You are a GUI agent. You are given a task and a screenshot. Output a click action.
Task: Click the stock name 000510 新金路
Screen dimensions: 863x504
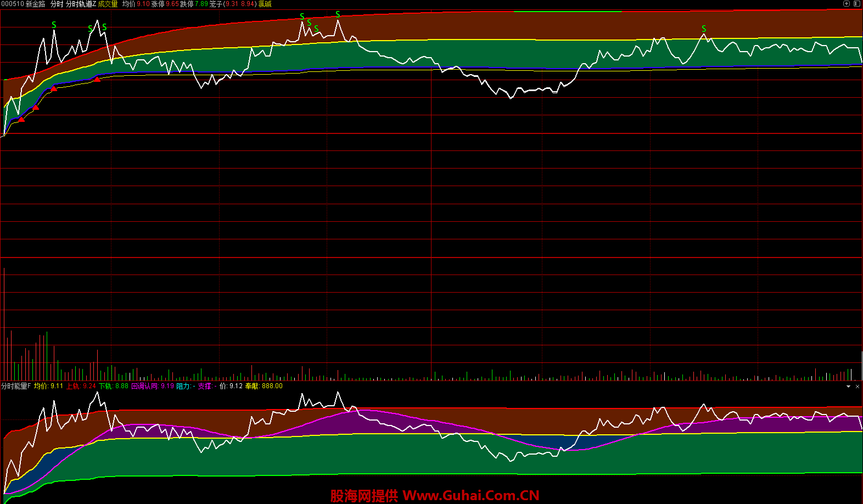point(24,4)
